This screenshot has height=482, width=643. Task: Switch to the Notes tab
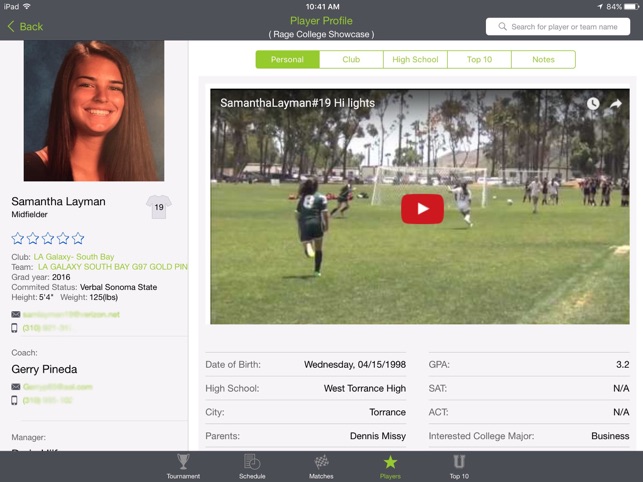(x=543, y=59)
